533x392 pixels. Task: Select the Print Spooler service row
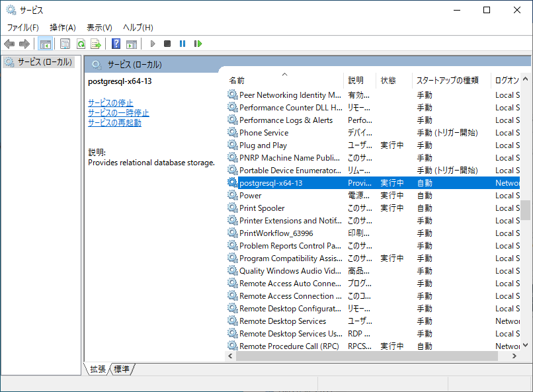262,208
